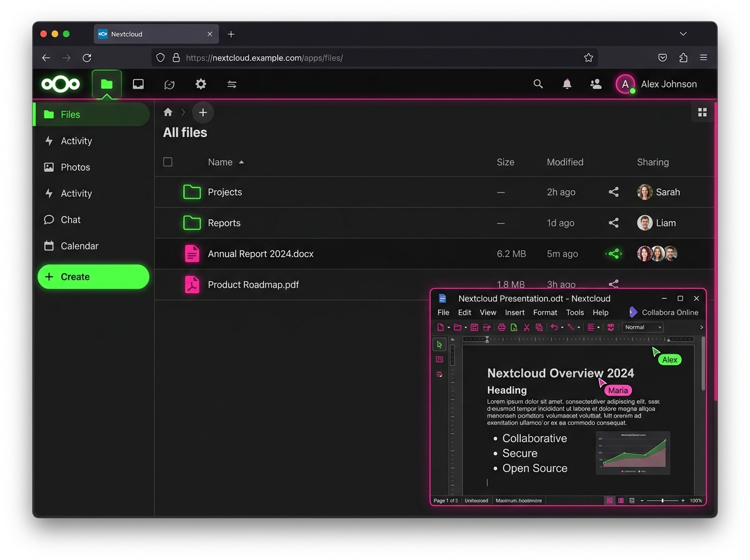
Task: Click the browser address bar URL
Action: (264, 57)
